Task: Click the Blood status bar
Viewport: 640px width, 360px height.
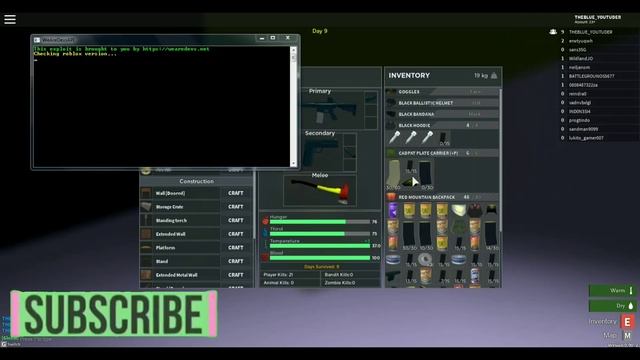Action: 320,258
